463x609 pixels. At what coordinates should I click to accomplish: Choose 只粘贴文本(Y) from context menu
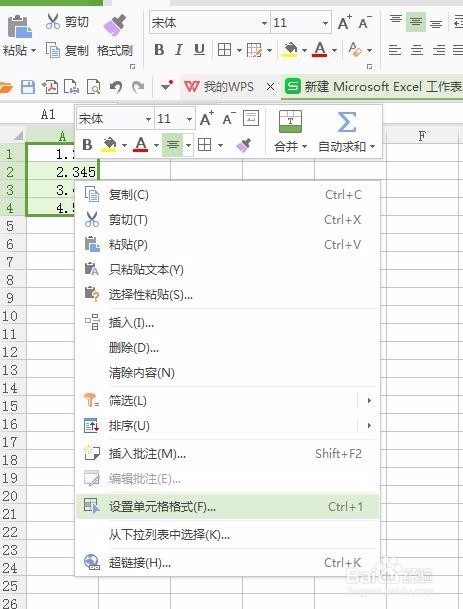[227, 270]
